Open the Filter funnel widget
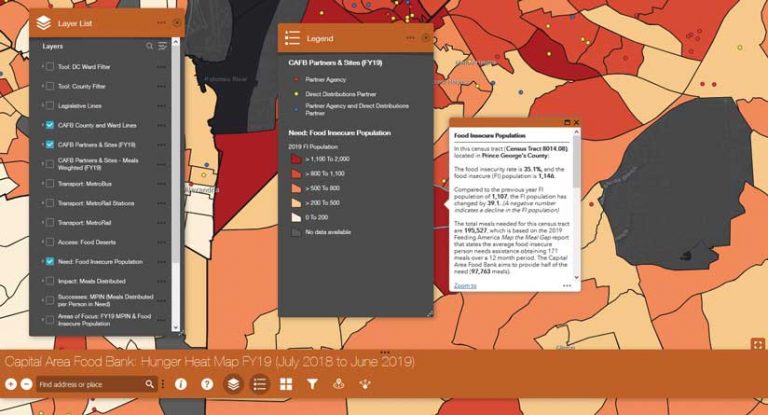Viewport: 768px width, 415px height. (x=312, y=385)
